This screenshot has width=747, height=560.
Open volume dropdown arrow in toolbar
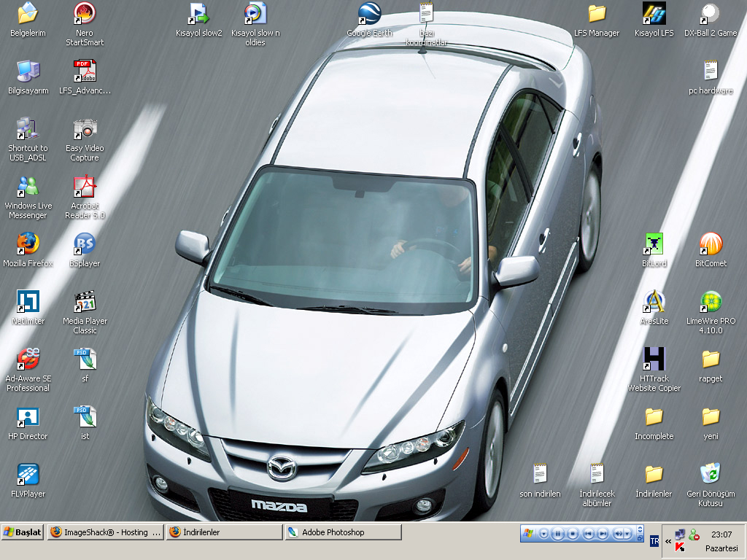[x=628, y=534]
